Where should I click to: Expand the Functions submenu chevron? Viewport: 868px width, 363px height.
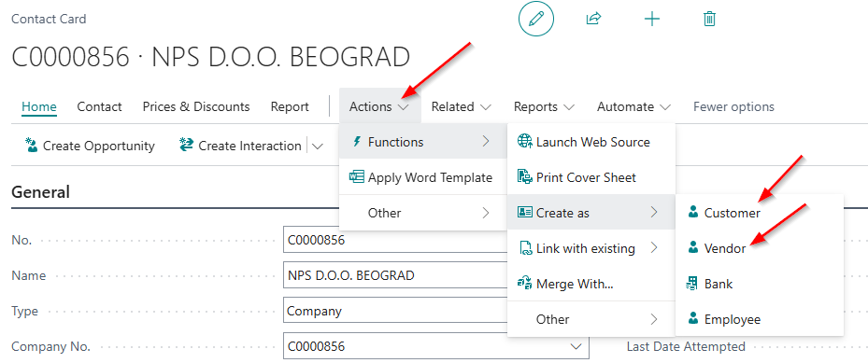pos(486,142)
